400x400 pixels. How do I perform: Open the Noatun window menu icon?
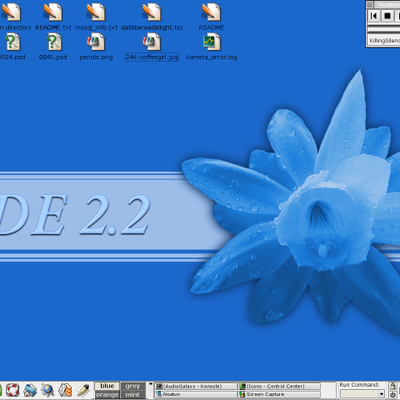[x=370, y=5]
